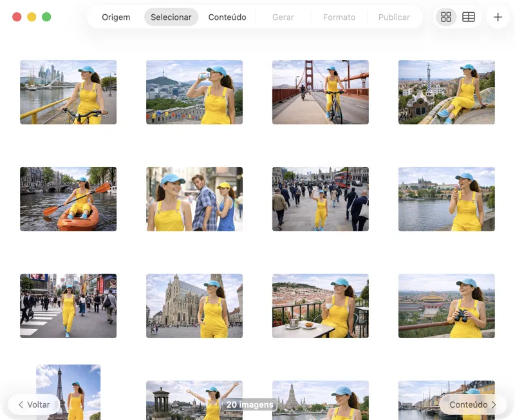Select the Golden Gate Bridge cycling photo

point(321,92)
